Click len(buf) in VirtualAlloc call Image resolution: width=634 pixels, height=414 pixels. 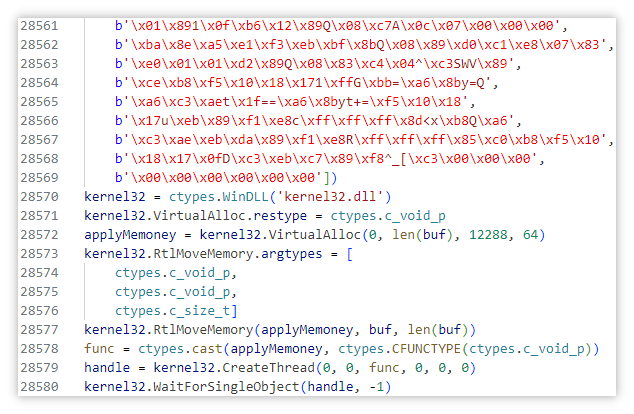(422, 235)
